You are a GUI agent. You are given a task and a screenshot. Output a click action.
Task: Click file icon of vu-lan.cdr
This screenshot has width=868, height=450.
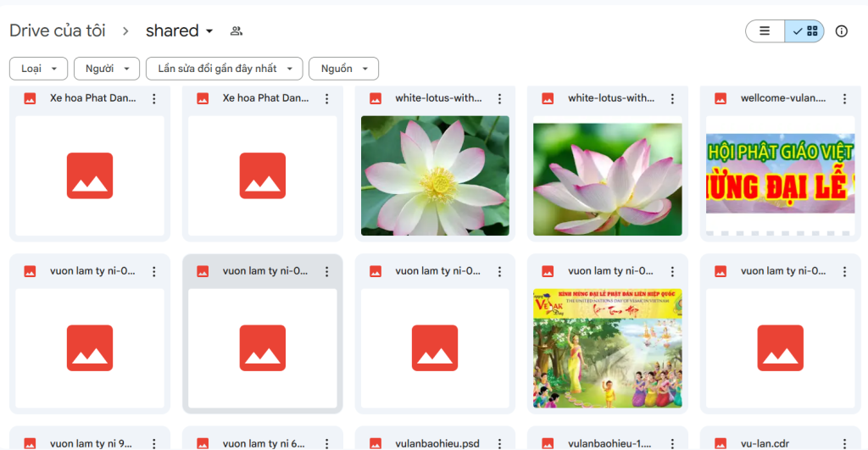[721, 443]
